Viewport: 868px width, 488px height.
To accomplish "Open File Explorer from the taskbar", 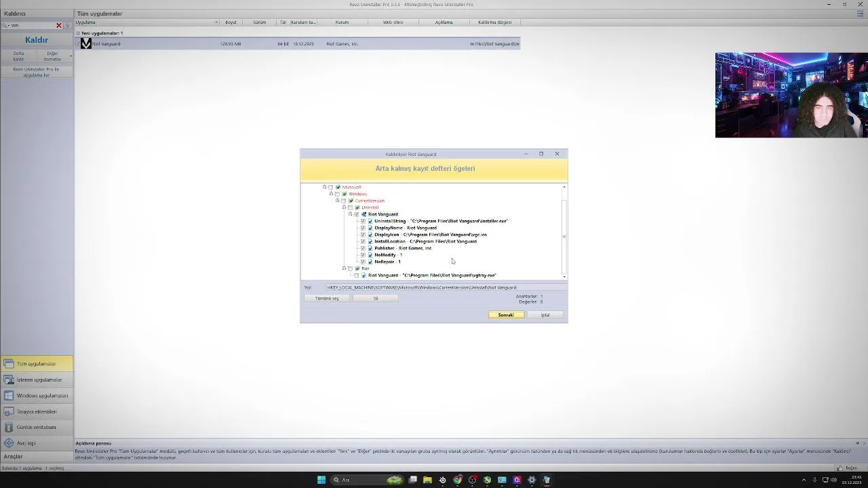I will 427,480.
